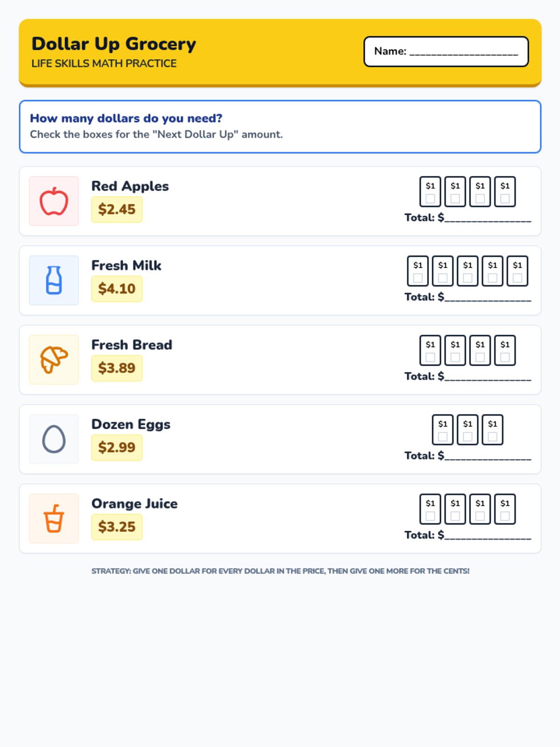Click the $3.89 price tag
Viewport: 560px width, 747px height.
click(x=117, y=368)
